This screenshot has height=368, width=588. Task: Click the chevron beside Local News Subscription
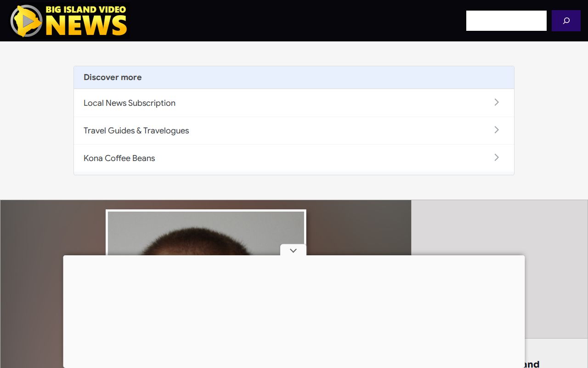[x=497, y=102]
